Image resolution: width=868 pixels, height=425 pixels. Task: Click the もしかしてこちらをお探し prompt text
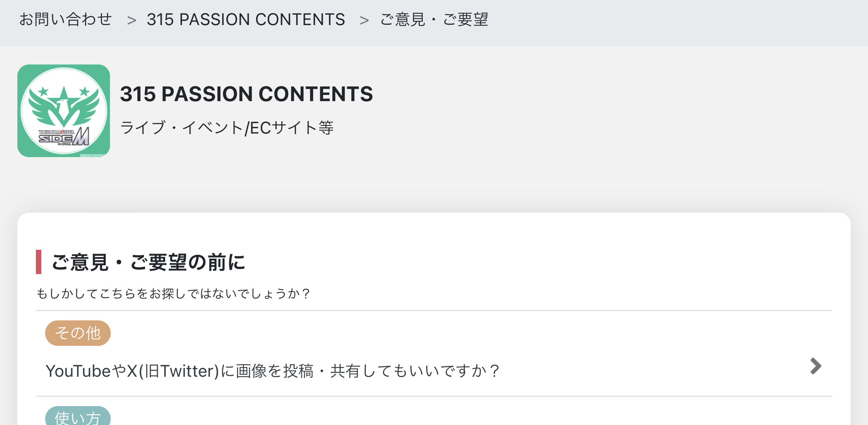coord(173,294)
